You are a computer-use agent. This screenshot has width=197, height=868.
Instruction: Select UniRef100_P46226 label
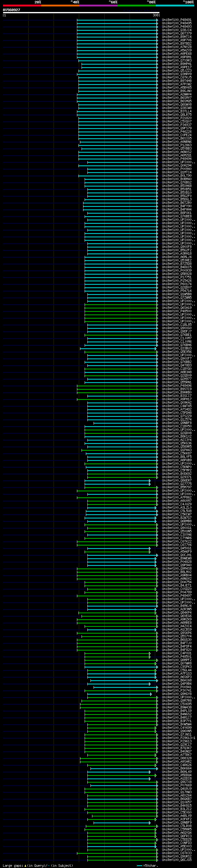(x=176, y=132)
